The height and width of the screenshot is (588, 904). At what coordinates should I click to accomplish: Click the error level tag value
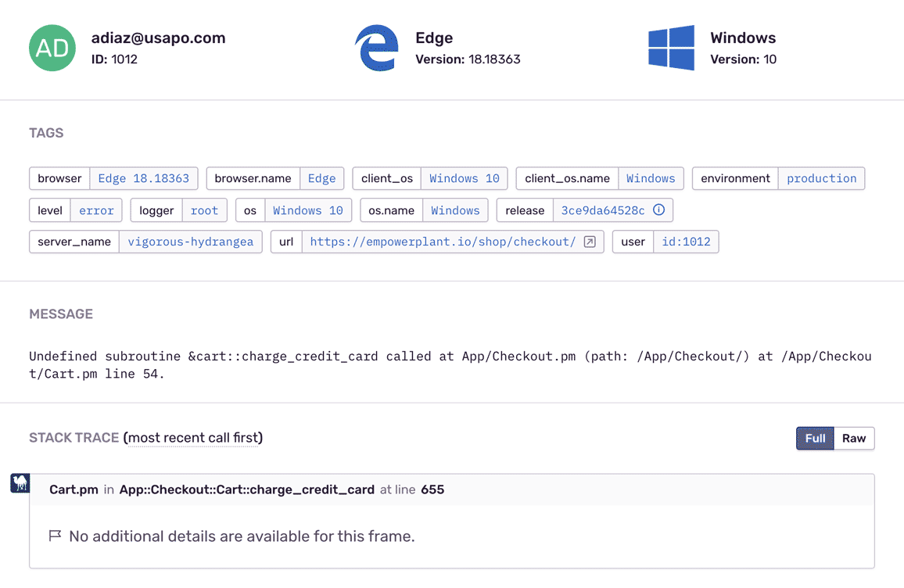96,210
